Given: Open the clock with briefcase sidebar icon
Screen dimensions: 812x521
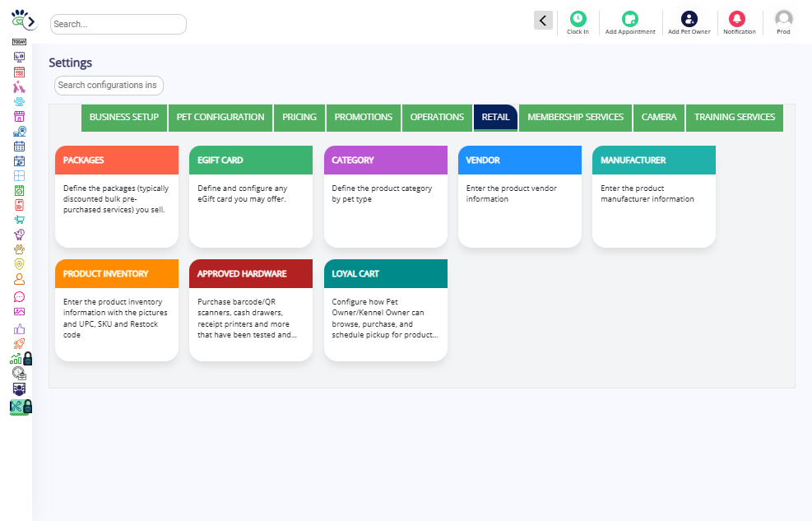Looking at the screenshot, I should click(x=19, y=373).
